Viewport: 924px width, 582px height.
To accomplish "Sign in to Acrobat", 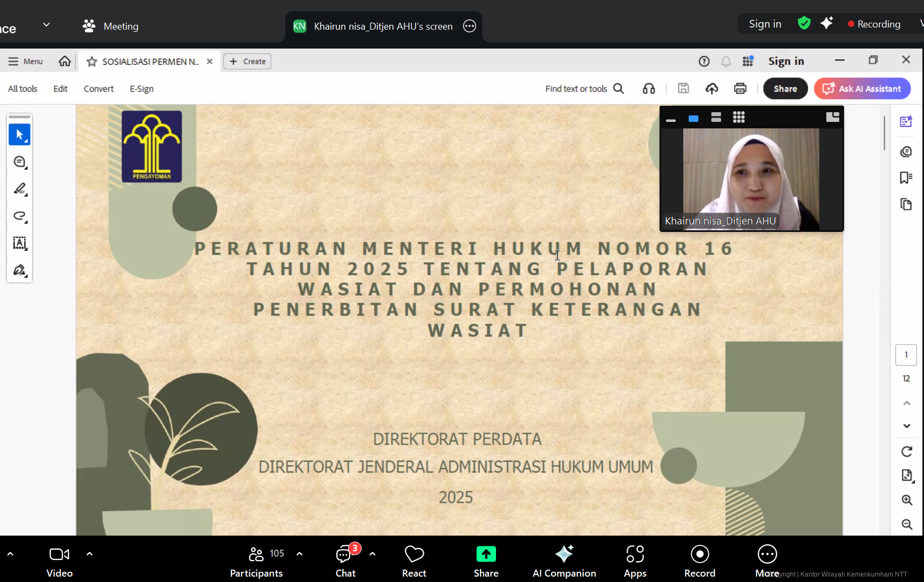I will pyautogui.click(x=785, y=60).
